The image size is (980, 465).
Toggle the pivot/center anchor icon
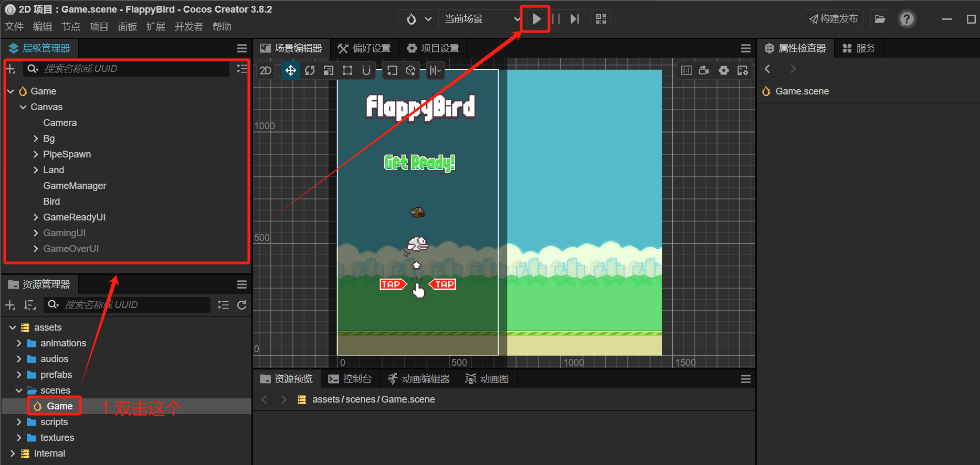click(x=392, y=70)
